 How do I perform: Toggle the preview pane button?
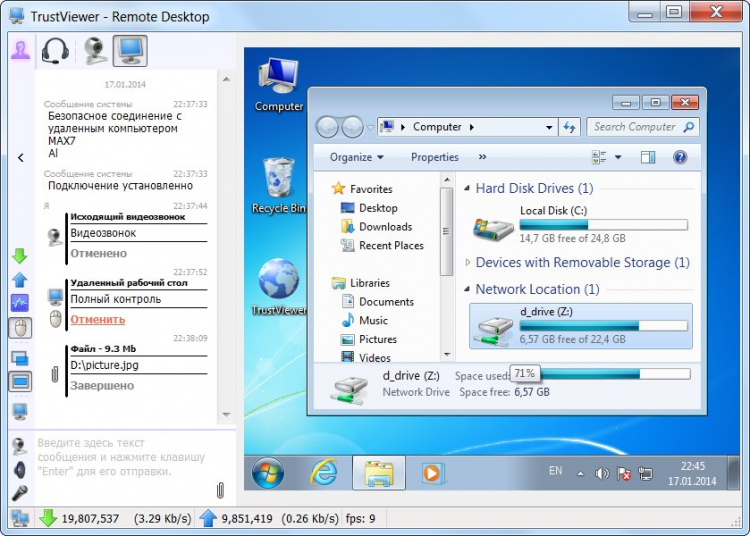[x=648, y=157]
